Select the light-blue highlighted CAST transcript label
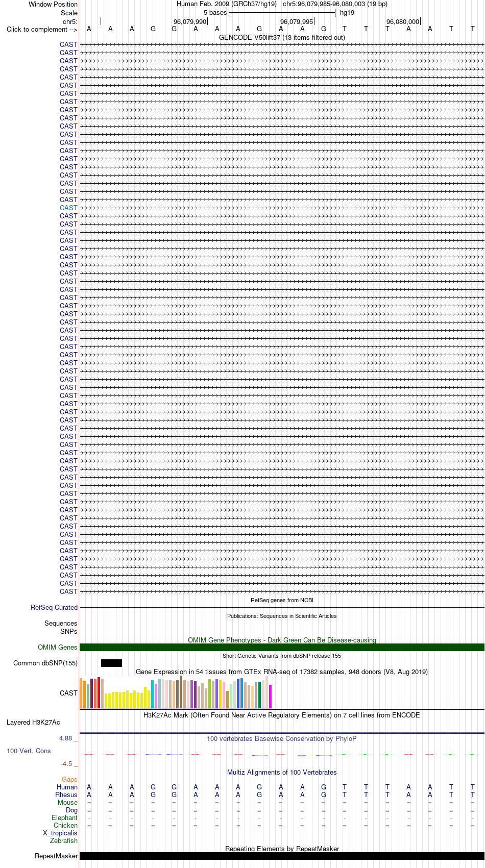The width and height of the screenshot is (485, 868). point(68,208)
